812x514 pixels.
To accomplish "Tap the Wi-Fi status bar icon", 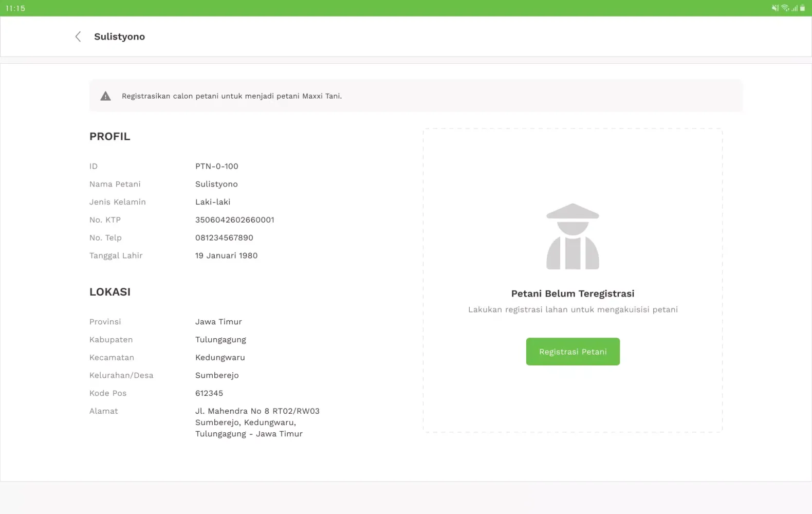I will 785,8.
